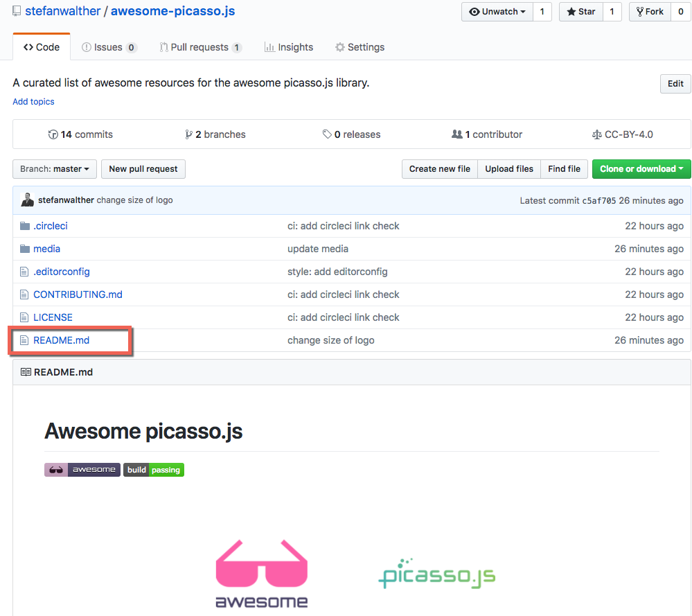This screenshot has width=692, height=616.
Task: Click the license scale icon
Action: [596, 134]
